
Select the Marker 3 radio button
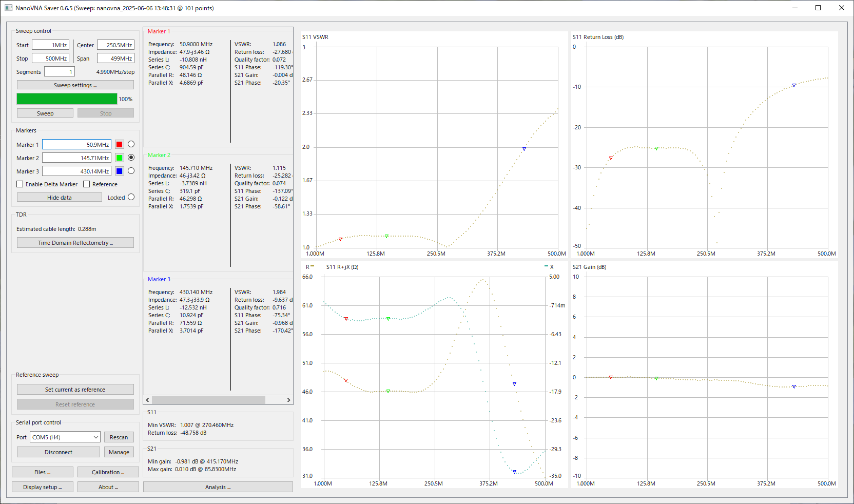tap(131, 171)
